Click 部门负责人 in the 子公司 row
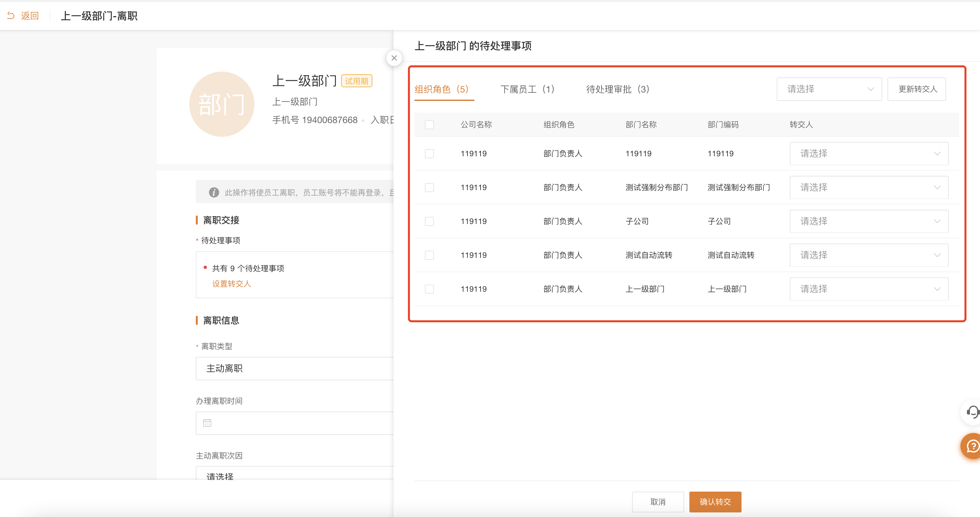Image resolution: width=980 pixels, height=517 pixels. click(x=563, y=221)
